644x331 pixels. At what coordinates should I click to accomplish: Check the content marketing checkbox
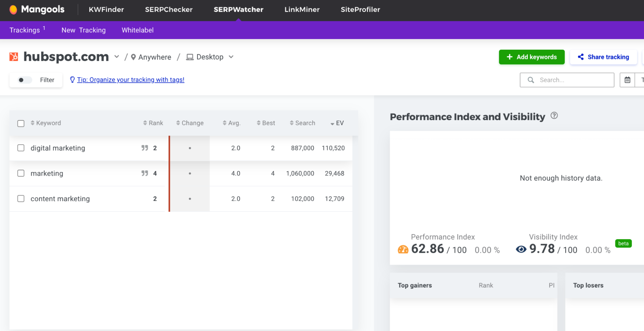coord(21,199)
